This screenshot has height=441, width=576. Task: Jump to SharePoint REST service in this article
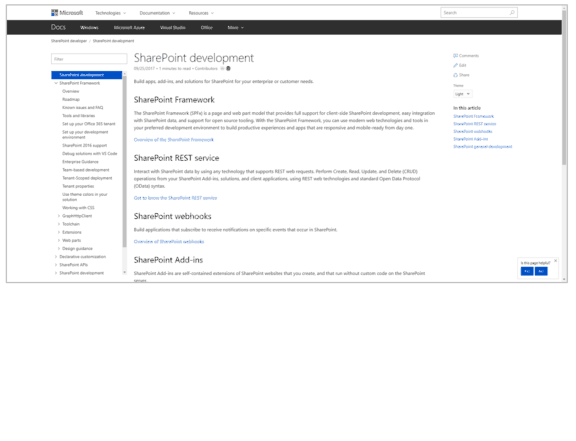(x=475, y=124)
